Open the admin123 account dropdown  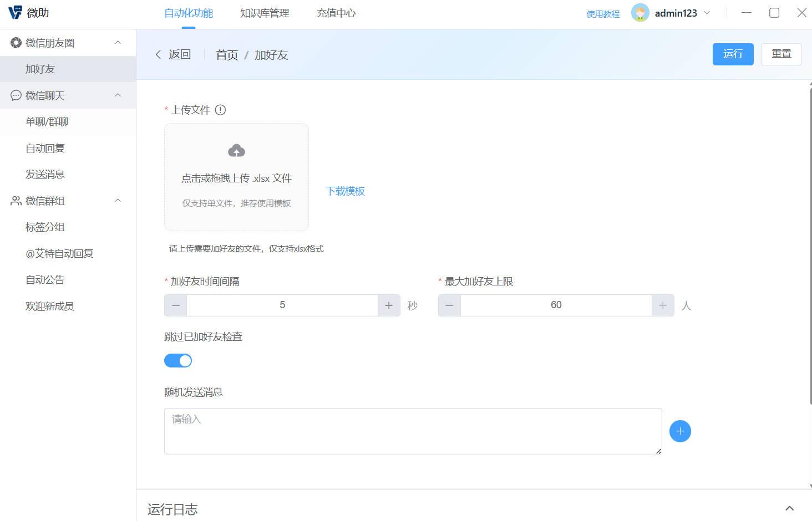pos(707,12)
